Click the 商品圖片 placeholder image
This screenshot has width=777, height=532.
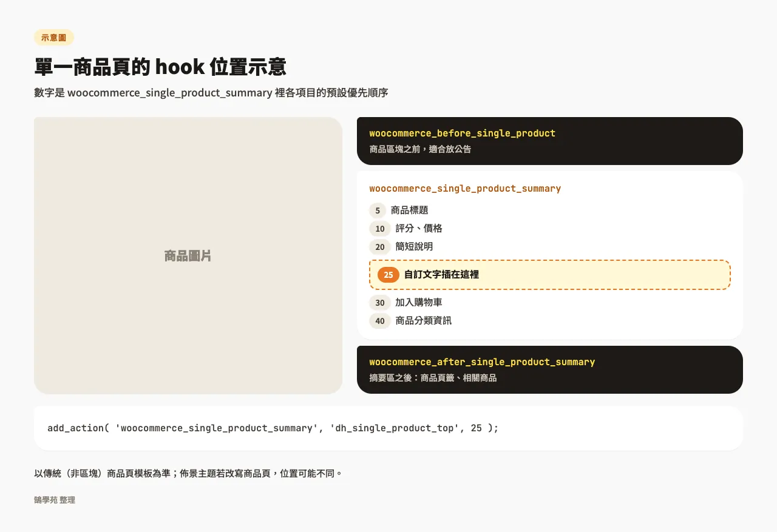(x=188, y=255)
